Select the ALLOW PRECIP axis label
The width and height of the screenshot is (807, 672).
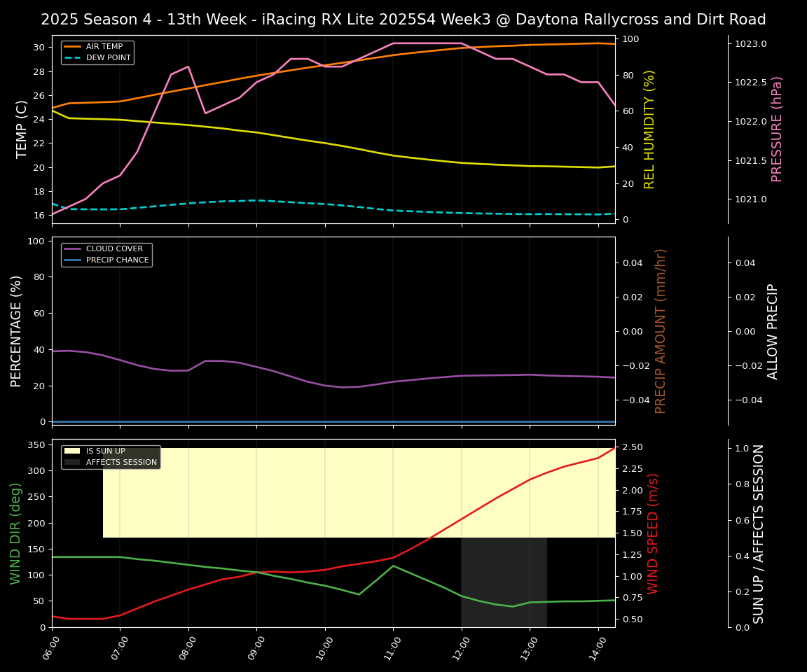click(774, 330)
